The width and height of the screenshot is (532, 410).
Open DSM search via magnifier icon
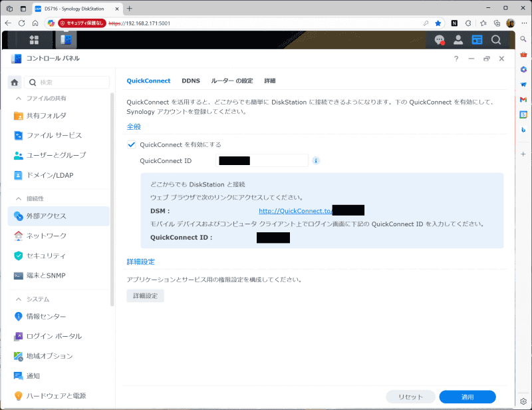click(x=495, y=39)
